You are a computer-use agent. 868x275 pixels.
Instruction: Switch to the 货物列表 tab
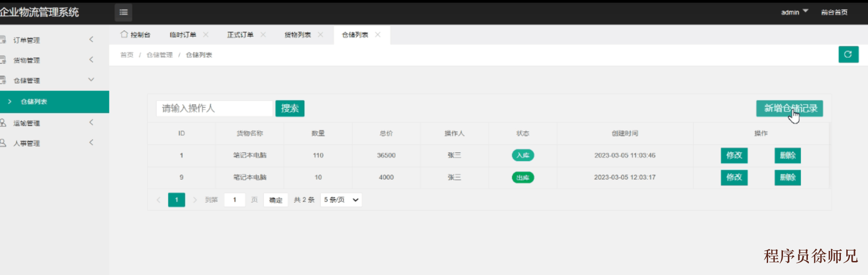coord(297,35)
